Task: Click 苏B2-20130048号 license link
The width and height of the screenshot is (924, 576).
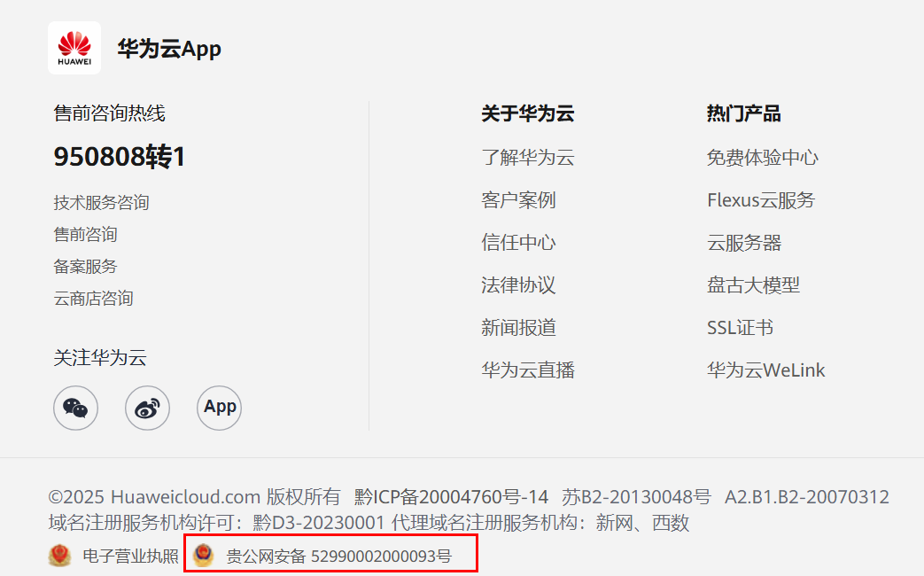Action: [636, 496]
